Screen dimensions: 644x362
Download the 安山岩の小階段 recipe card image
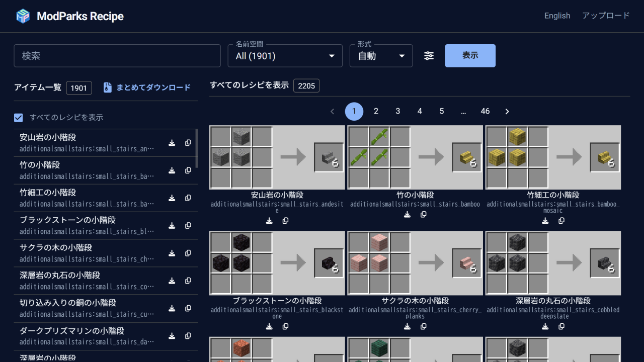tap(269, 221)
